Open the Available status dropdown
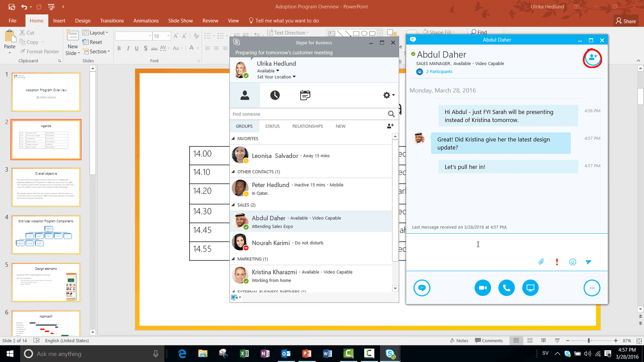644x362 pixels. click(x=268, y=71)
